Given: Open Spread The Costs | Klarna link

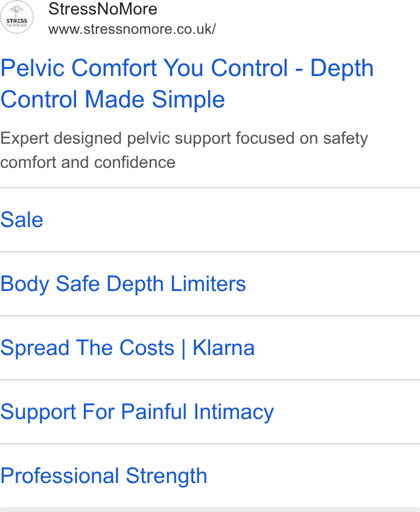Looking at the screenshot, I should point(127,348).
